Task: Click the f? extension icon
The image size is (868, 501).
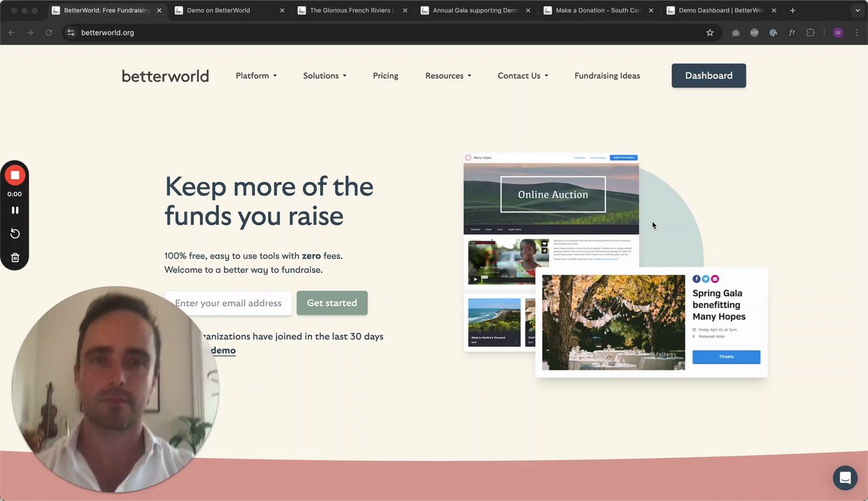Action: pyautogui.click(x=791, y=33)
